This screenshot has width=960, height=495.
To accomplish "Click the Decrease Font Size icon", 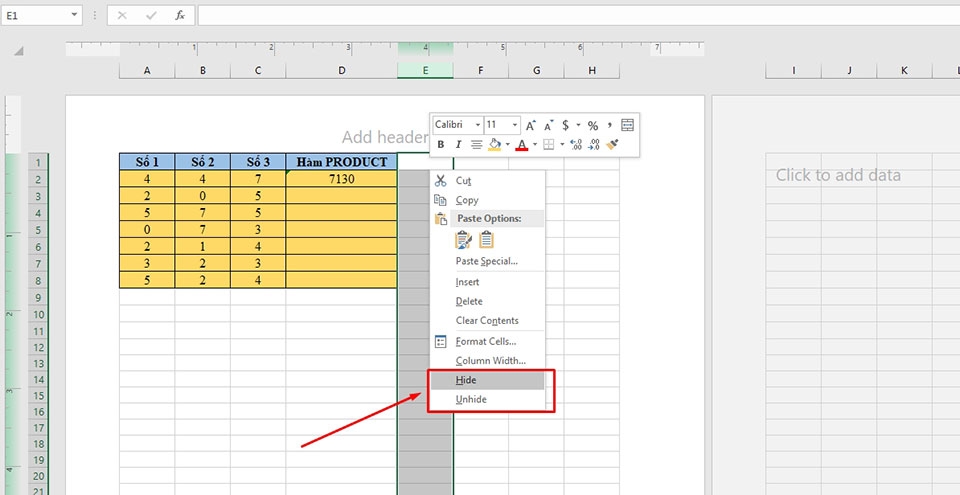I will (x=549, y=126).
